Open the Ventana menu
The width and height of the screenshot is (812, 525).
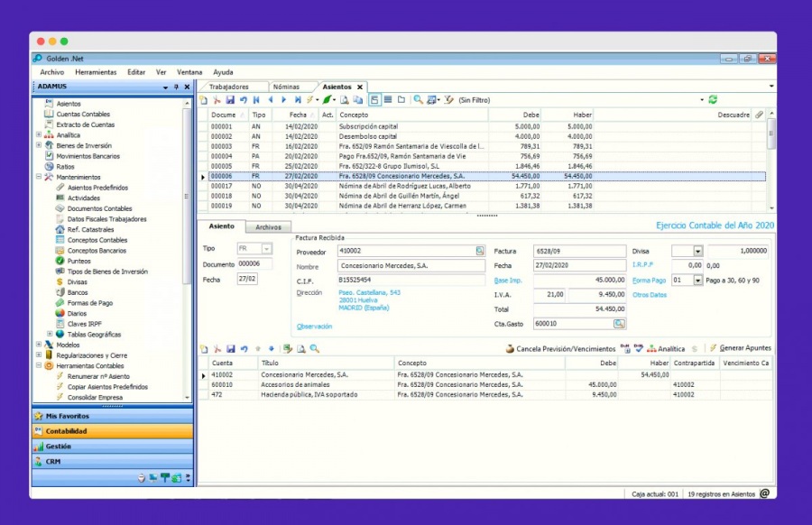189,72
